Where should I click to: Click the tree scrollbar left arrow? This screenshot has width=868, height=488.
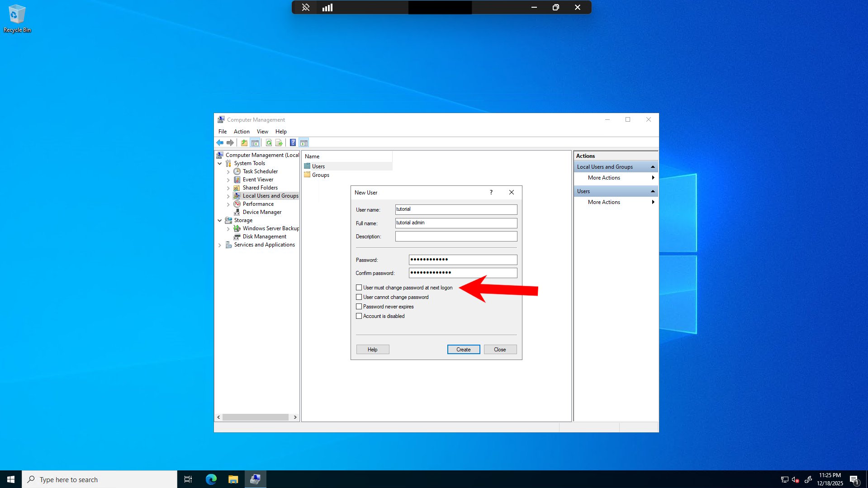pos(218,417)
